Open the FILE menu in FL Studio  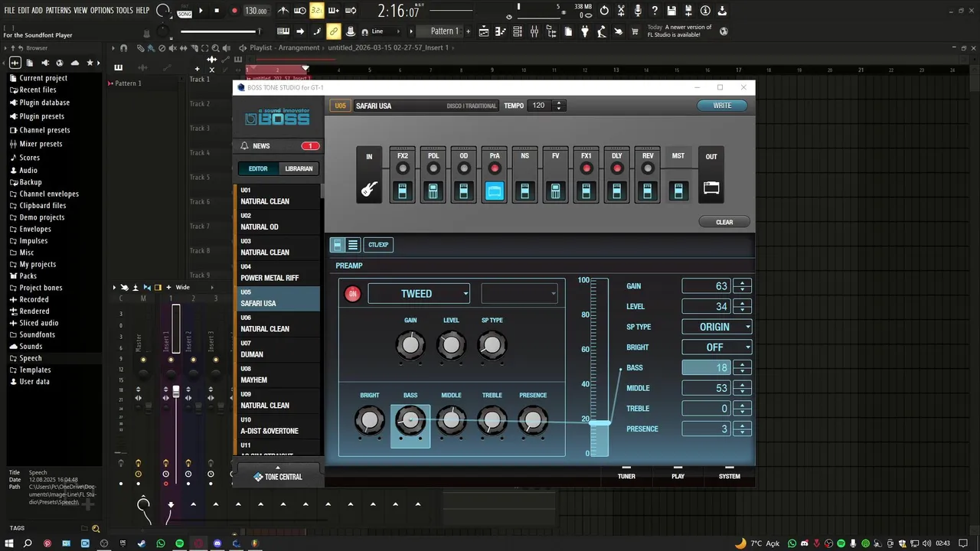click(x=10, y=11)
